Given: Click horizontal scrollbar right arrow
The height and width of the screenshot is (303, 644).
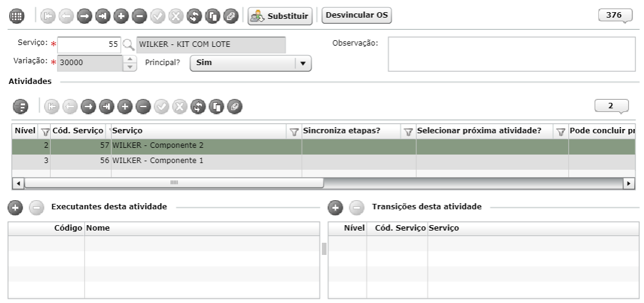Looking at the screenshot, I should click(x=629, y=183).
